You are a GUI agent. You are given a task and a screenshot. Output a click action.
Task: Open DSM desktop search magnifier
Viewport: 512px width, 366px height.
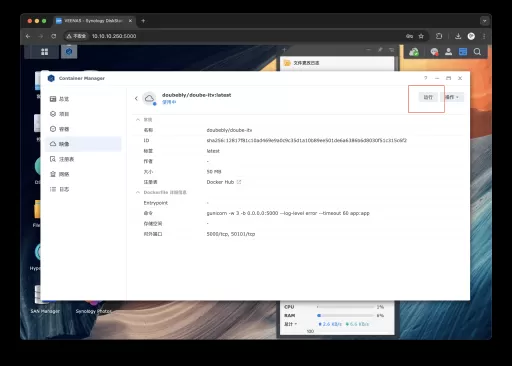477,52
